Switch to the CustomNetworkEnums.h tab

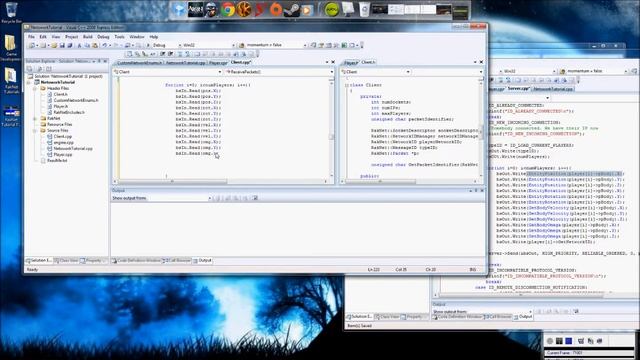140,63
